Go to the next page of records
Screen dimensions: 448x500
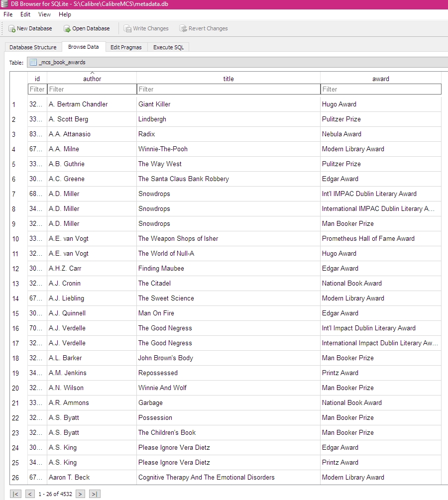click(x=80, y=494)
